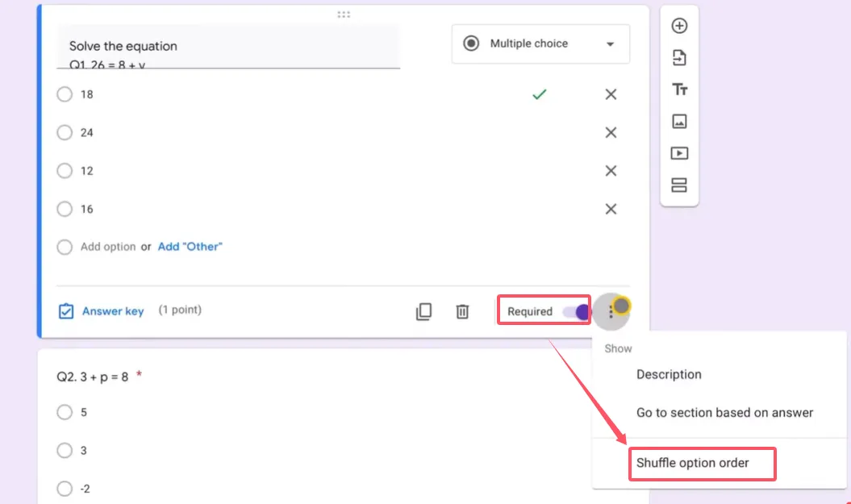Select answer 5 in question Q2
The width and height of the screenshot is (851, 504).
coord(65,412)
